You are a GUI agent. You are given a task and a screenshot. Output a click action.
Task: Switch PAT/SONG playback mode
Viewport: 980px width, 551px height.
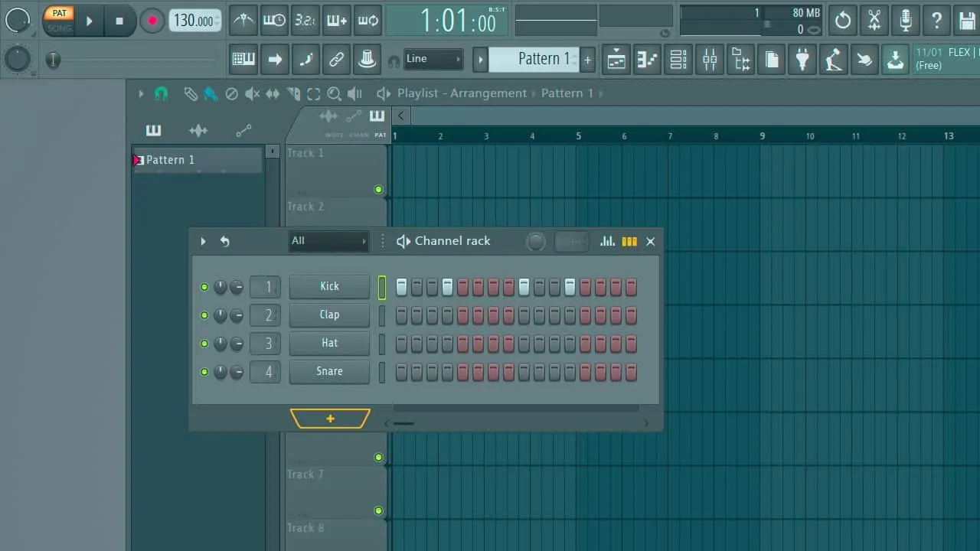coord(59,20)
